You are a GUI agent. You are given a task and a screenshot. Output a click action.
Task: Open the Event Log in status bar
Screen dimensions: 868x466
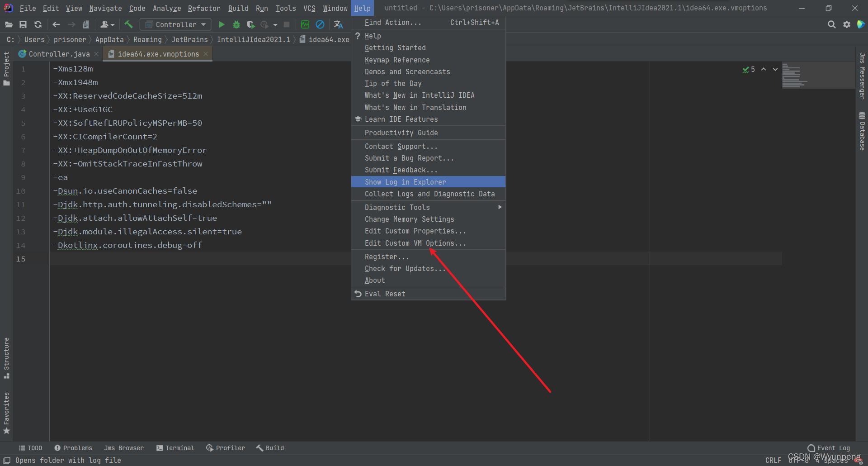click(x=829, y=448)
